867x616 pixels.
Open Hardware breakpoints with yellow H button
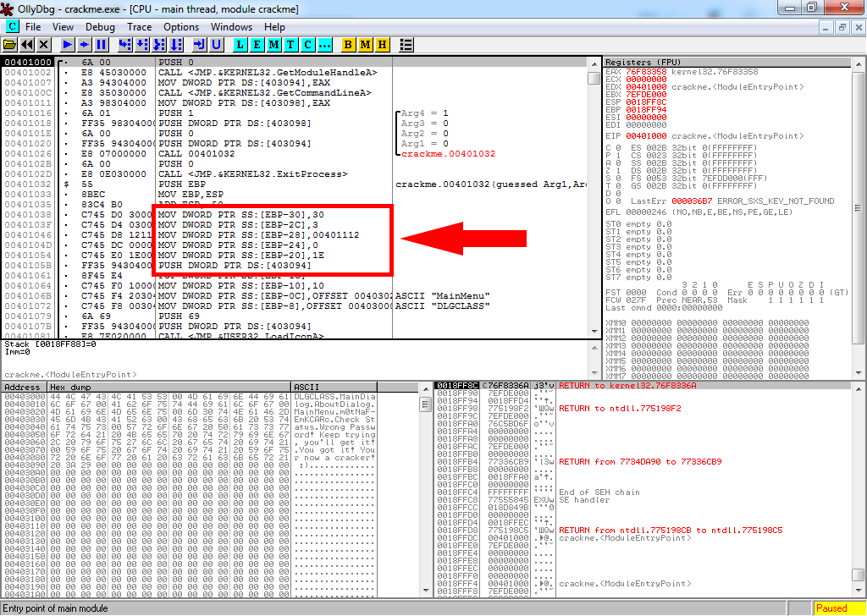pos(382,44)
